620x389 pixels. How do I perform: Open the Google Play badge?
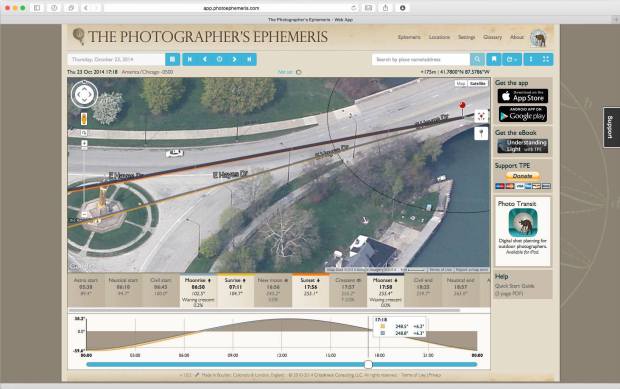click(x=523, y=114)
